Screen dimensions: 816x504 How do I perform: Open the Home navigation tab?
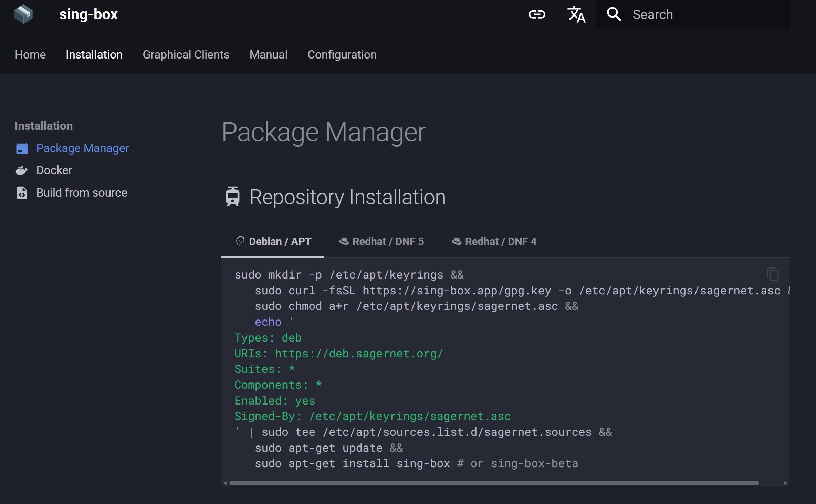tap(30, 54)
